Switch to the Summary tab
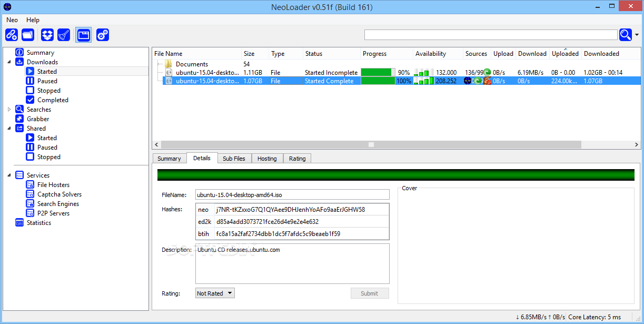 click(169, 159)
